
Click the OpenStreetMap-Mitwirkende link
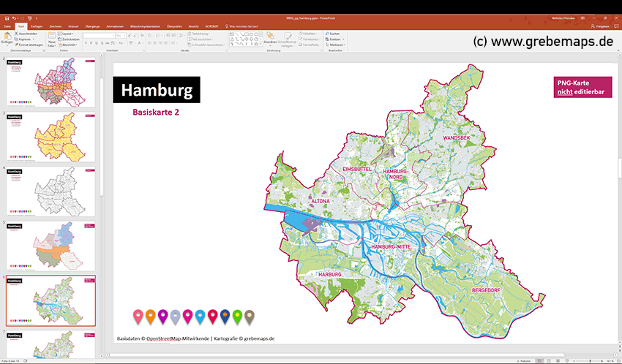click(178, 338)
